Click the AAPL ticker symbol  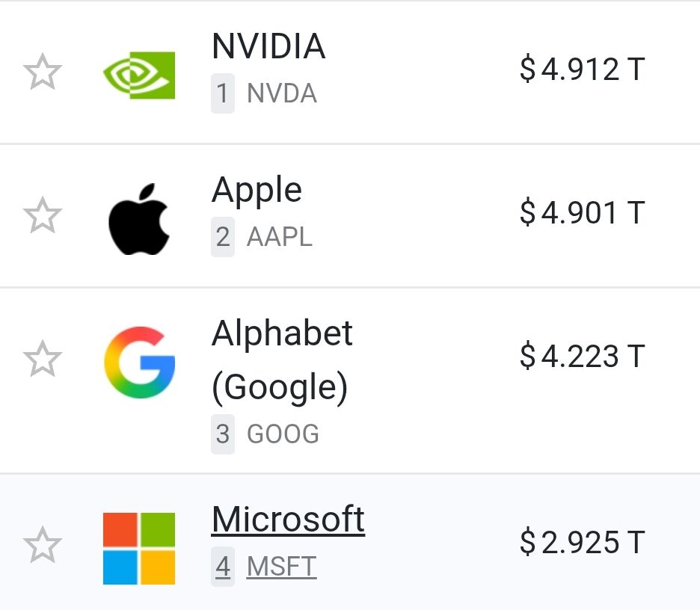280,236
